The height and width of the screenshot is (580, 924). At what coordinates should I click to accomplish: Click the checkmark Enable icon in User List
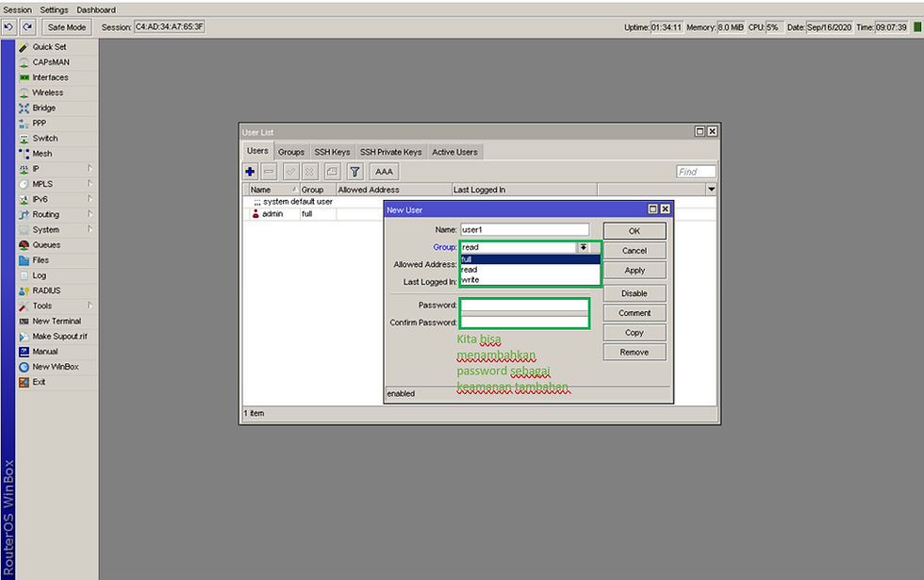(290, 172)
